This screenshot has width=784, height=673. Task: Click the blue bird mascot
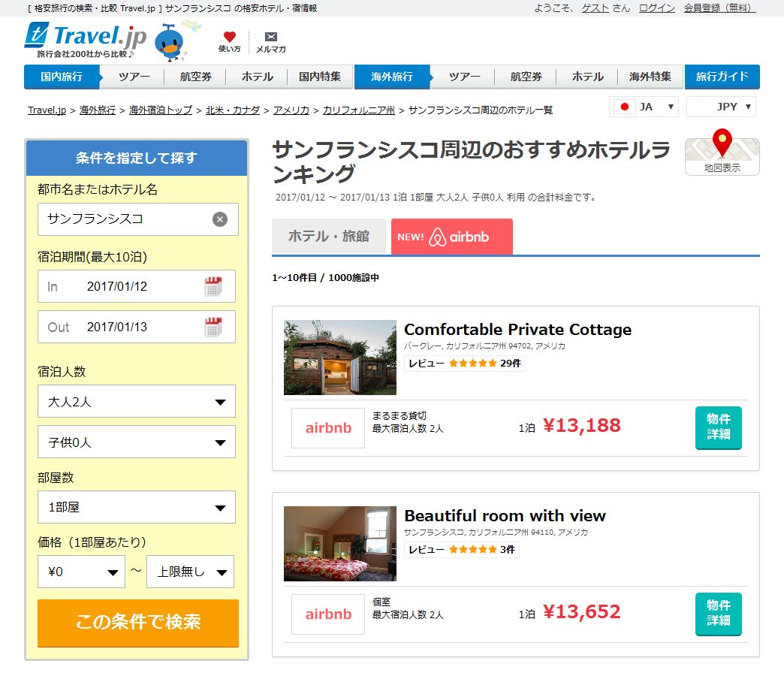tap(171, 43)
